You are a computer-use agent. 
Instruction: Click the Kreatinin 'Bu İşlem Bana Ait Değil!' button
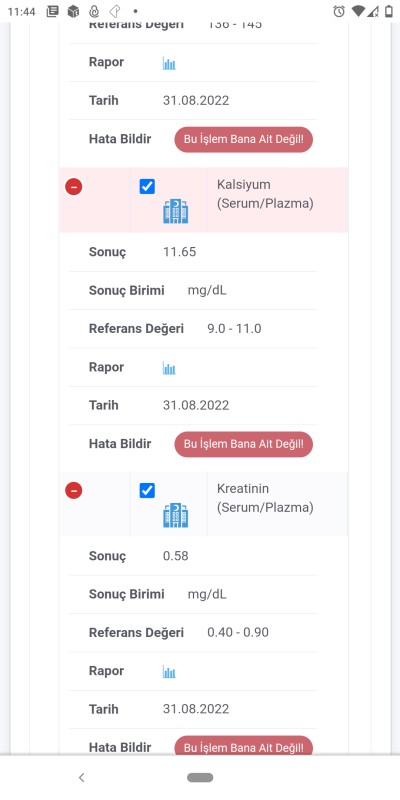[243, 745]
